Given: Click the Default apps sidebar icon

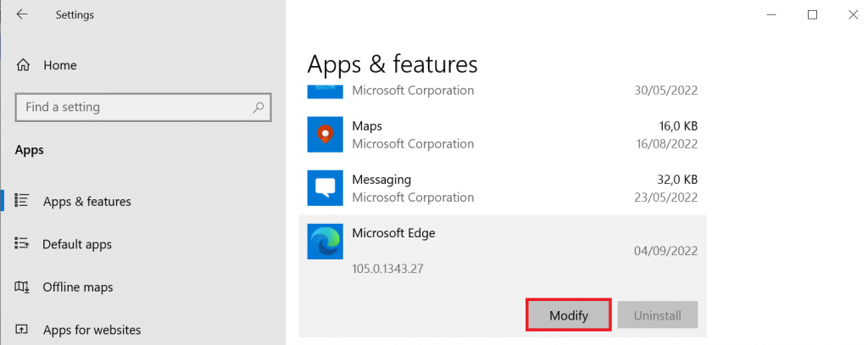Looking at the screenshot, I should [x=23, y=244].
